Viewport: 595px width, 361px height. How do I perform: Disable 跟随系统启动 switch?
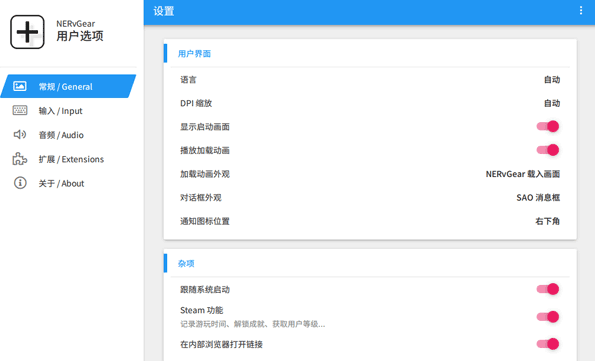tap(548, 289)
